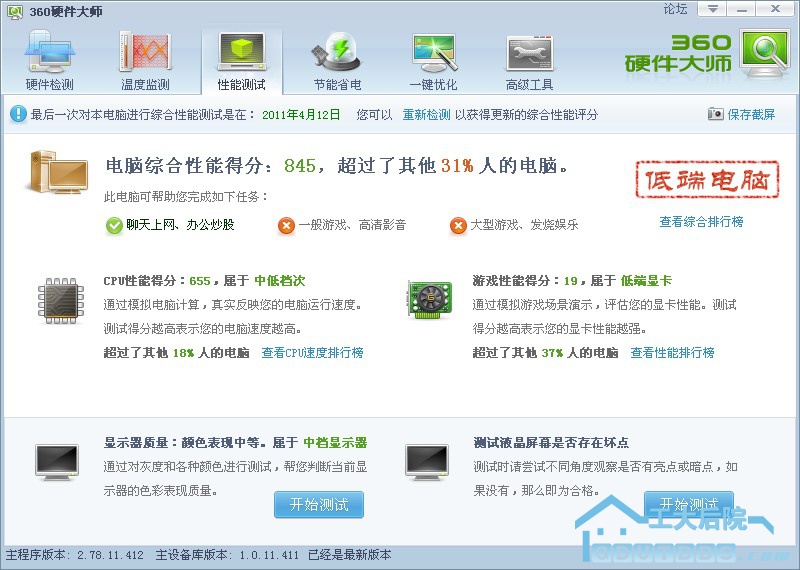The height and width of the screenshot is (570, 800).
Task: Click the overall score value 845
Action: (x=300, y=166)
